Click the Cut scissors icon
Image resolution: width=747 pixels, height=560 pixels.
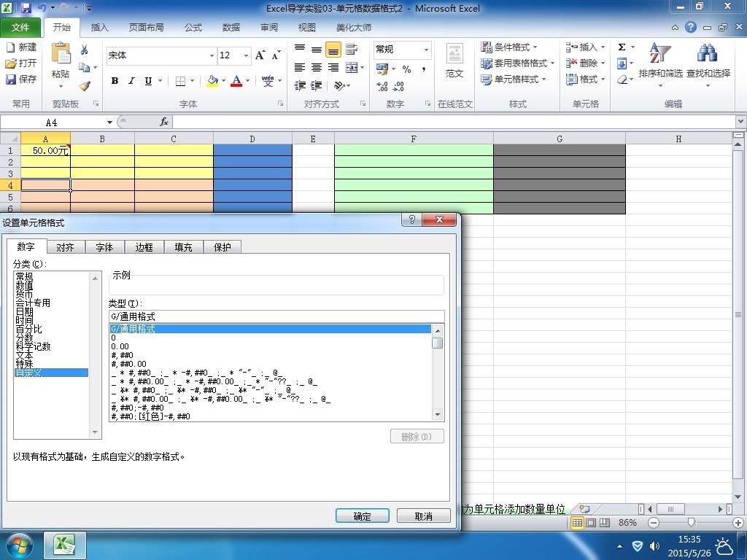(x=85, y=50)
